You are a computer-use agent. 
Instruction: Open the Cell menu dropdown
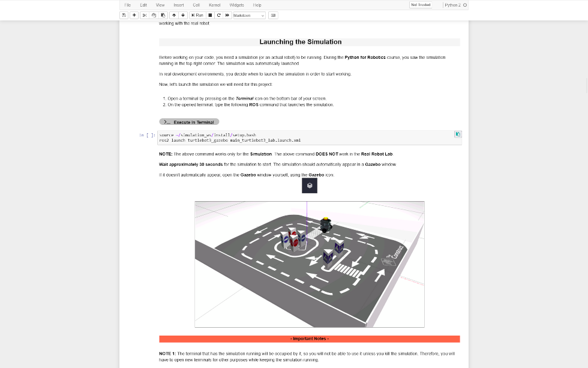tap(196, 5)
